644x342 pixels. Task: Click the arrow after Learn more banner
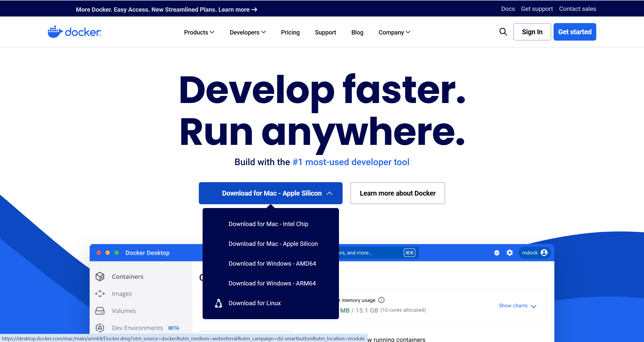coord(254,10)
